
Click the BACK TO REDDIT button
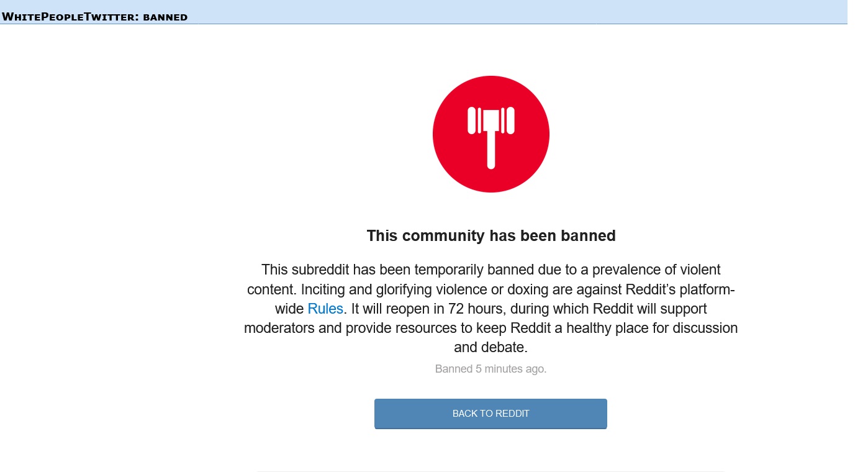click(x=491, y=414)
